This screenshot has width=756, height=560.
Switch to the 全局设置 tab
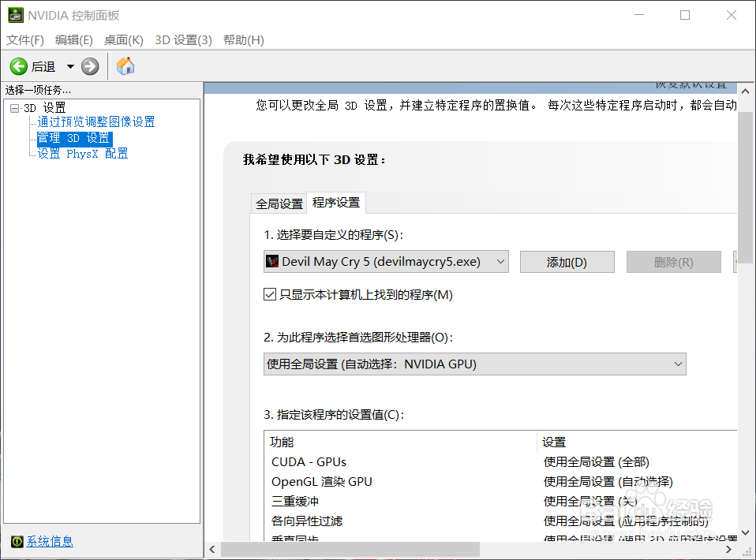click(x=279, y=203)
